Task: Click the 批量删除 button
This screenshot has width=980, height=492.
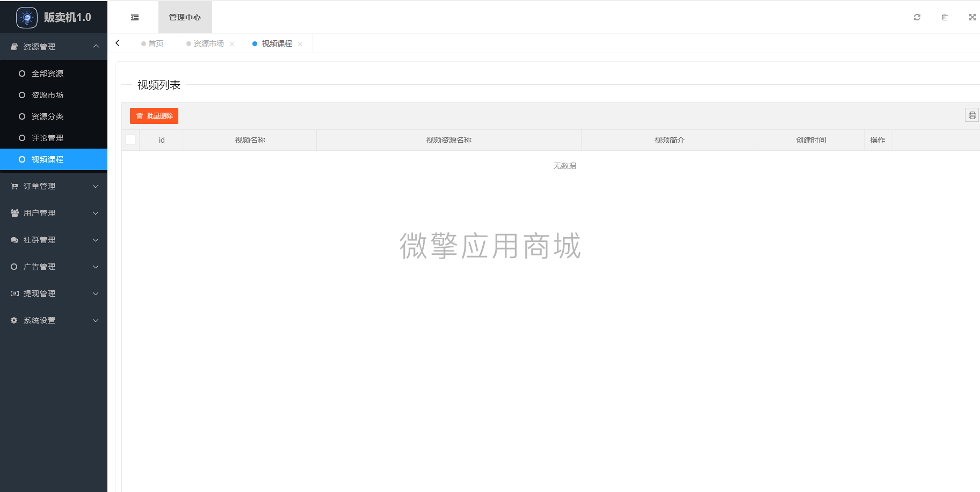Action: point(154,116)
